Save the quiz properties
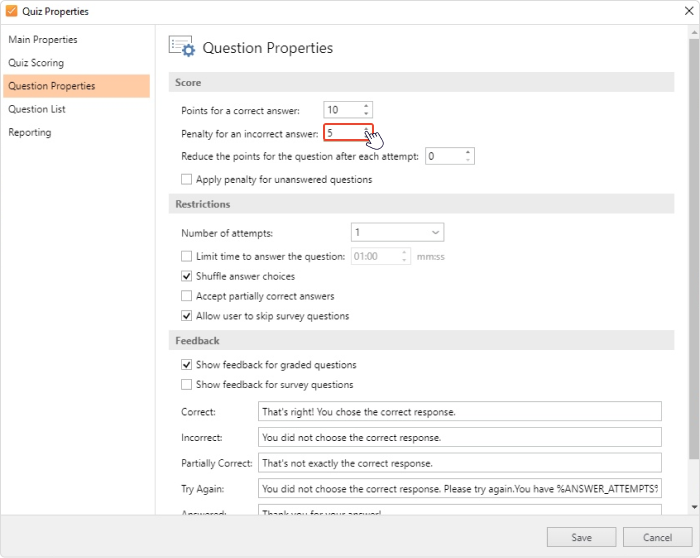The width and height of the screenshot is (700, 558). [581, 537]
